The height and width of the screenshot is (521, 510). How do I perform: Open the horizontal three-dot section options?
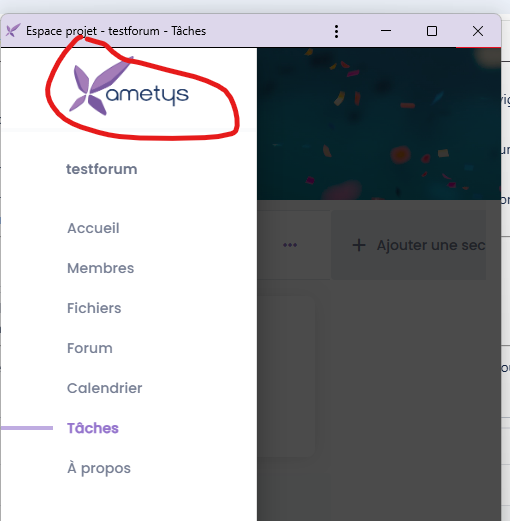click(290, 245)
